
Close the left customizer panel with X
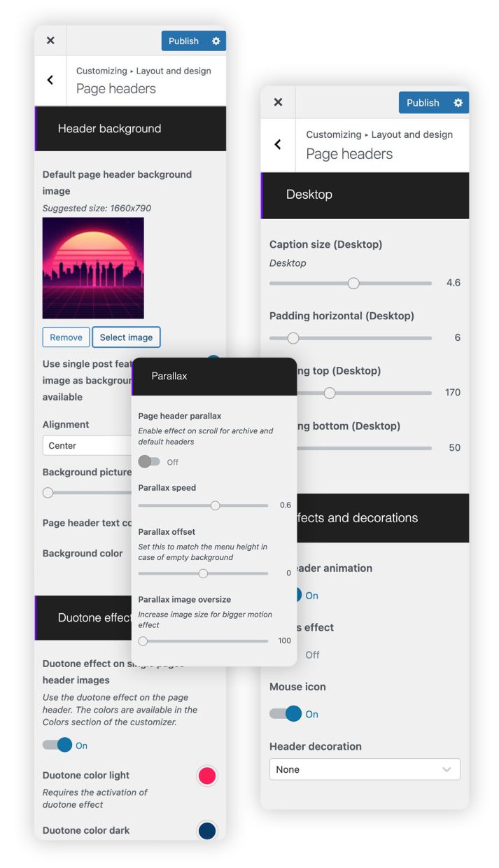coord(50,41)
